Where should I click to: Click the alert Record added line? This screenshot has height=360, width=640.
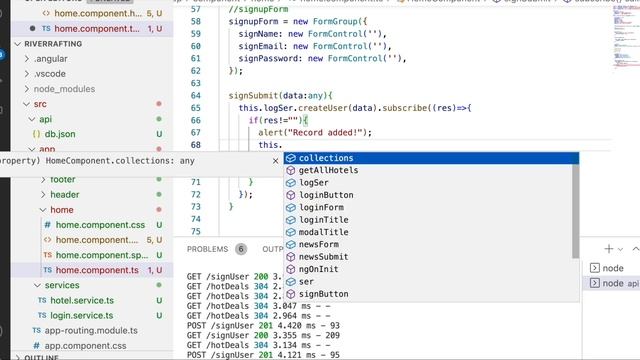coord(315,133)
